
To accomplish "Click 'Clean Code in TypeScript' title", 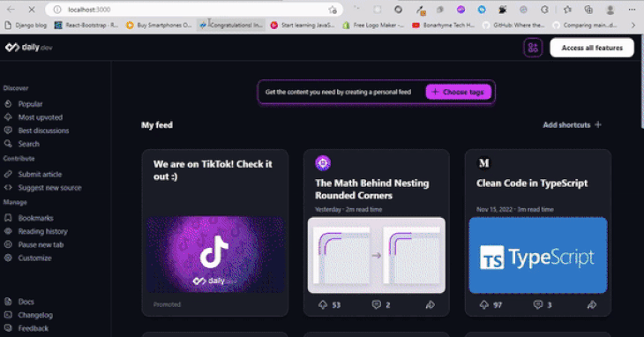I will point(532,183).
